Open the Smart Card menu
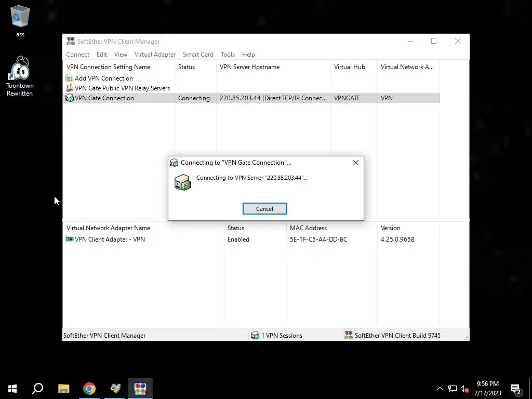 198,54
